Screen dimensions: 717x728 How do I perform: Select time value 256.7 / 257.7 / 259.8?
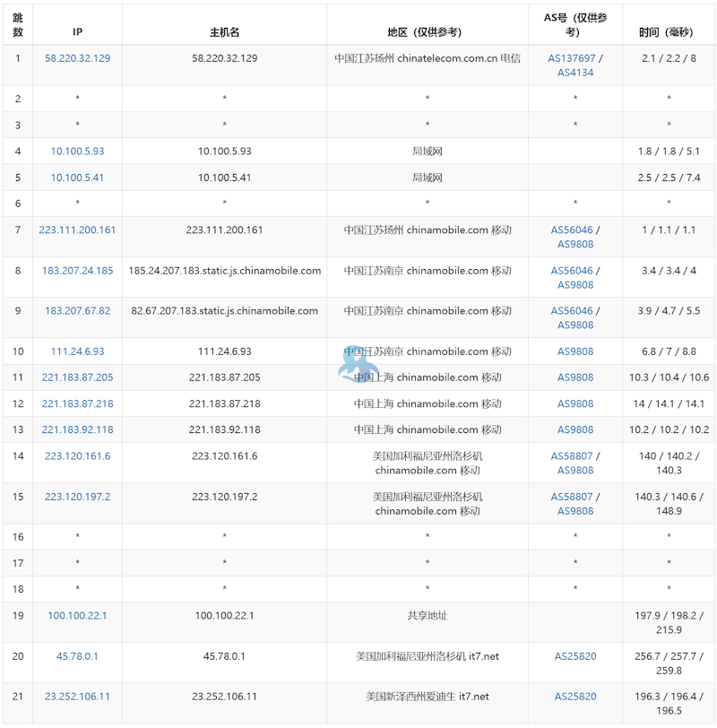pyautogui.click(x=669, y=663)
